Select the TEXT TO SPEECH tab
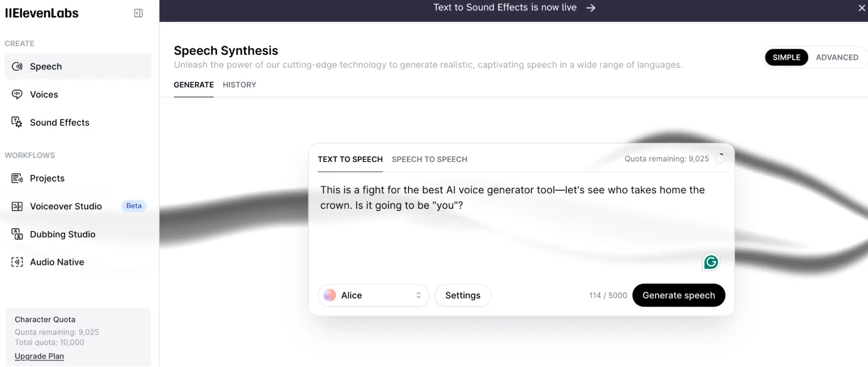Screen dimensions: 868x367 pos(350,159)
